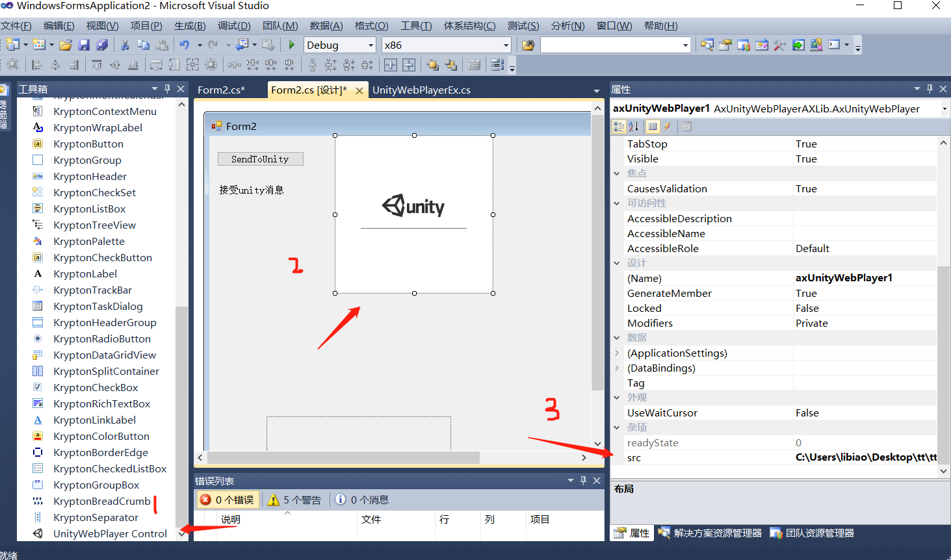Open the Debug configuration dropdown
951x560 pixels.
coord(371,45)
